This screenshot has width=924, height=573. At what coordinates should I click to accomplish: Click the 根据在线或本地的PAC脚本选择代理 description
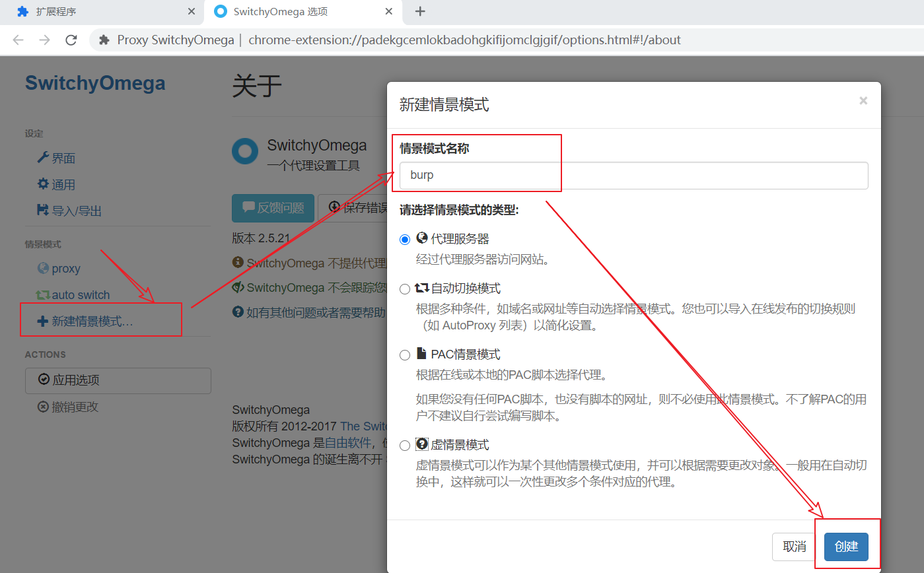point(511,375)
